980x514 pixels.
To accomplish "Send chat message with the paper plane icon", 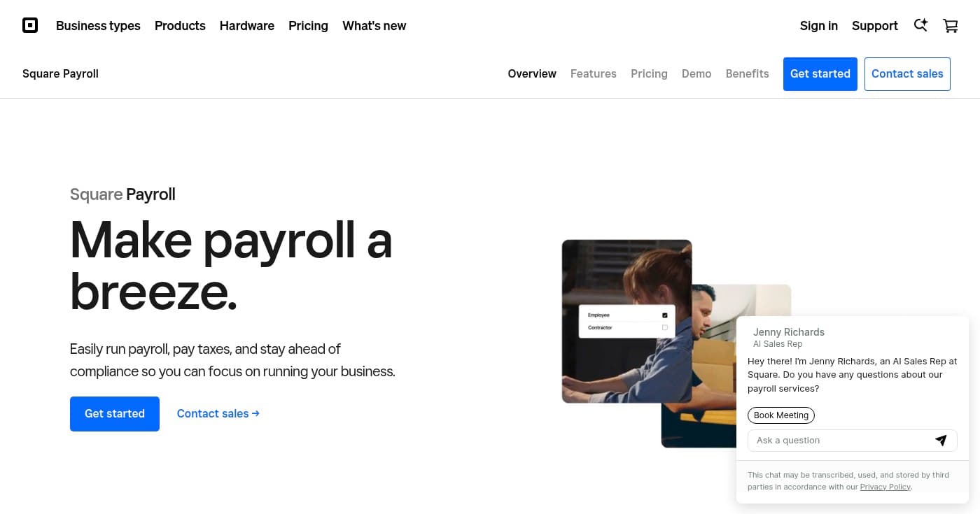I will click(x=941, y=440).
